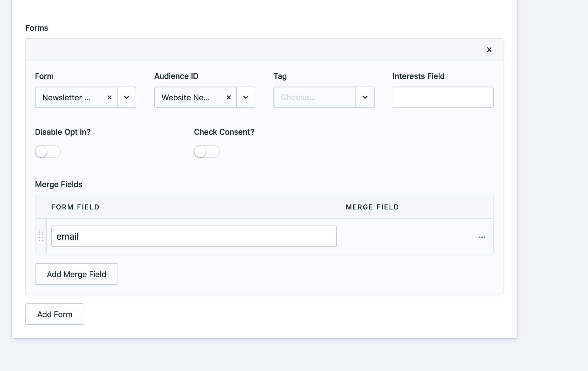Click the empty Merge Field cell

(406, 236)
